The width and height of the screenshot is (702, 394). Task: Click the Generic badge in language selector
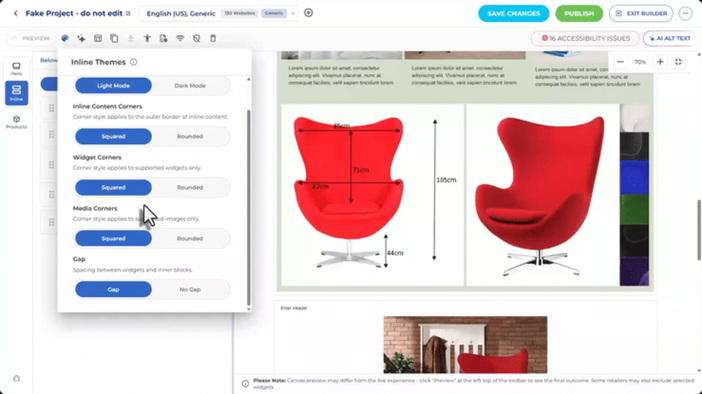(274, 13)
